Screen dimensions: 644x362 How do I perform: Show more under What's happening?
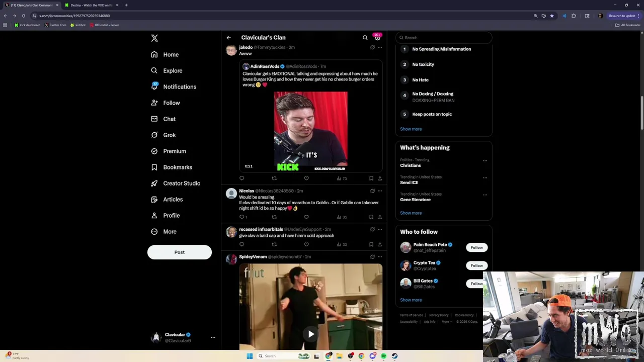[x=411, y=213]
